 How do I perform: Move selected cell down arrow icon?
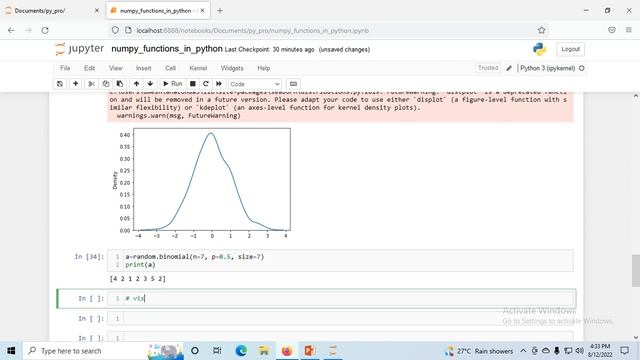[x=150, y=84]
